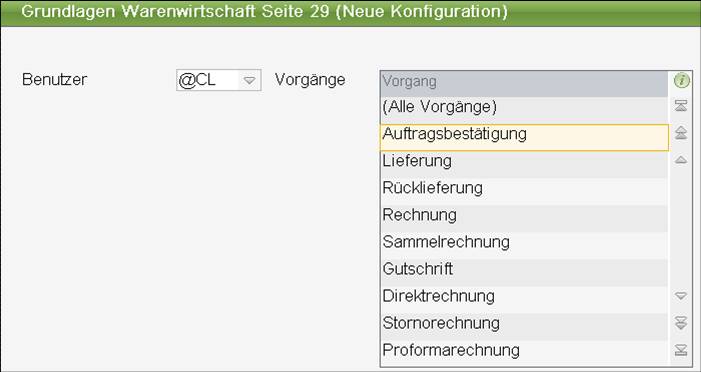701x372 pixels.
Task: Click the Vorgang column header
Action: point(524,84)
